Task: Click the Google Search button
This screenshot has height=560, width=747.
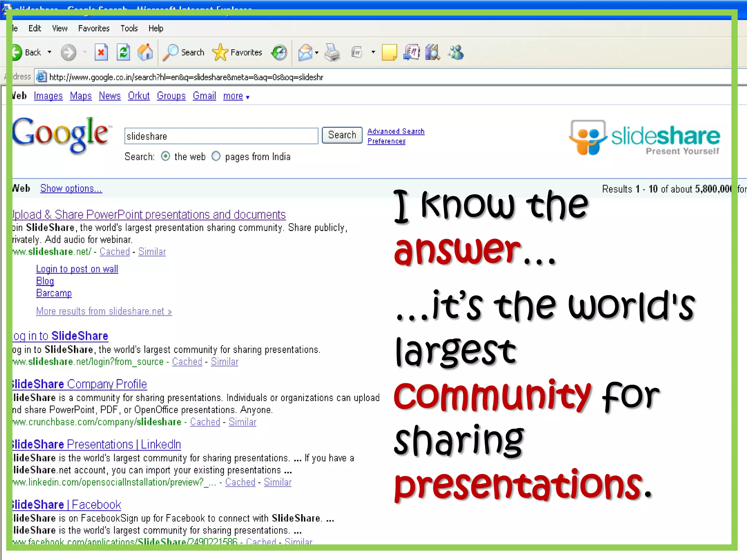Action: click(342, 135)
